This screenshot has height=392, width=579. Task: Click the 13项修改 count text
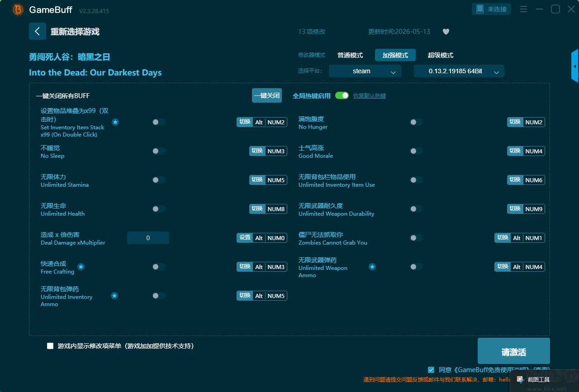pos(312,32)
